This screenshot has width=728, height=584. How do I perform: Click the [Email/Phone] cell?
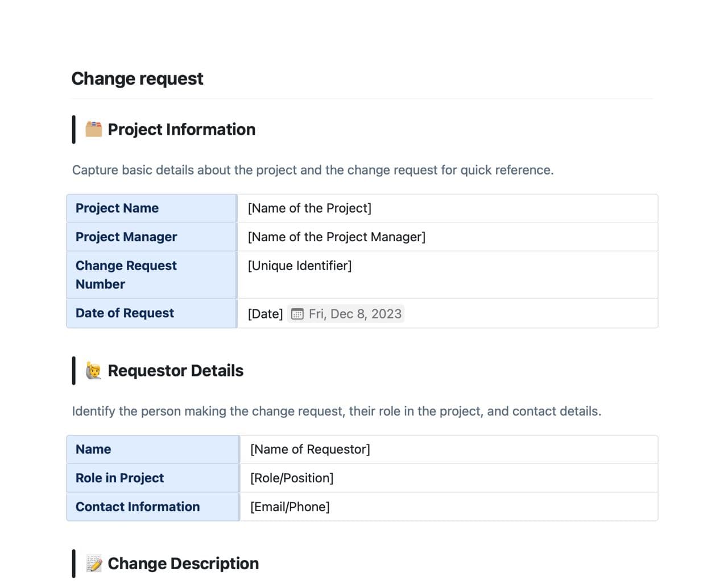click(290, 507)
